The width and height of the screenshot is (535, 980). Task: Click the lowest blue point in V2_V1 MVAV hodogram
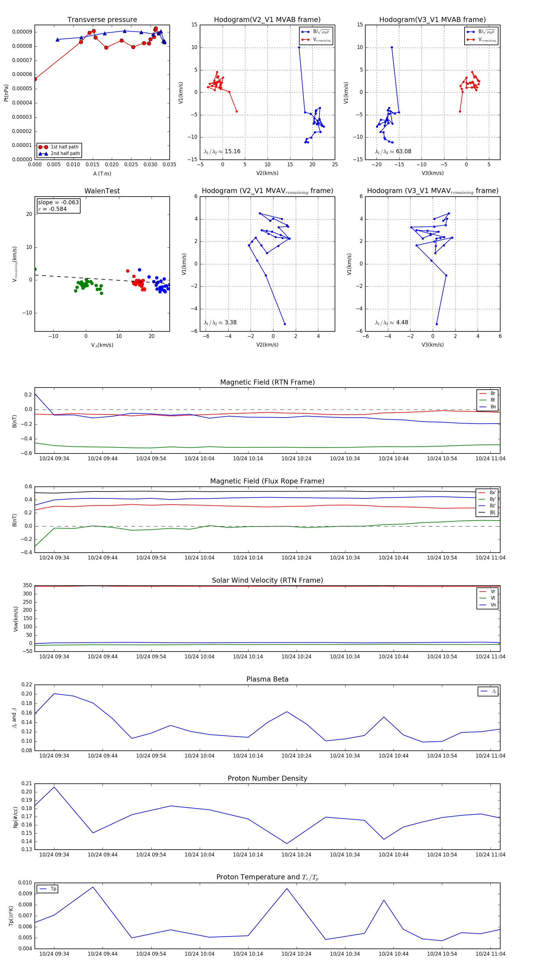tap(285, 324)
